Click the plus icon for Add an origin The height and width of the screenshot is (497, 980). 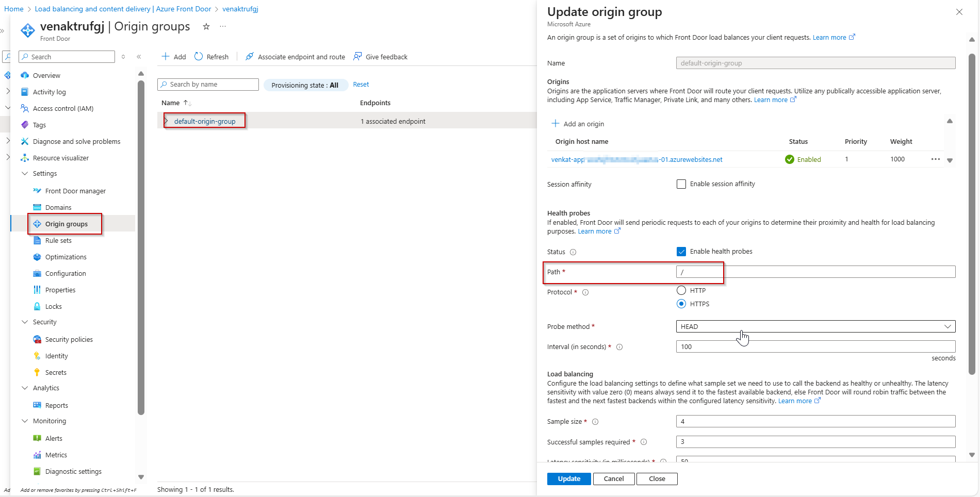tap(556, 124)
